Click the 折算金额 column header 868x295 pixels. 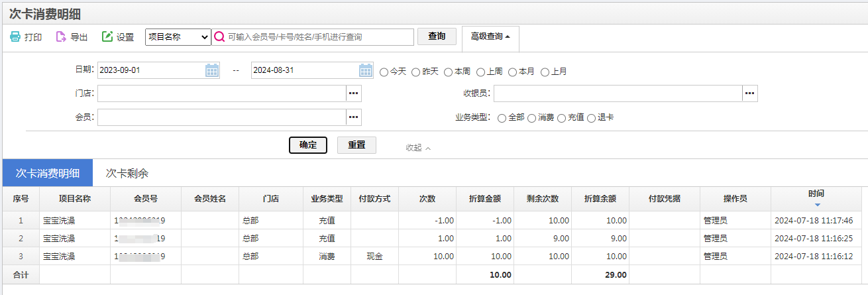[485, 199]
